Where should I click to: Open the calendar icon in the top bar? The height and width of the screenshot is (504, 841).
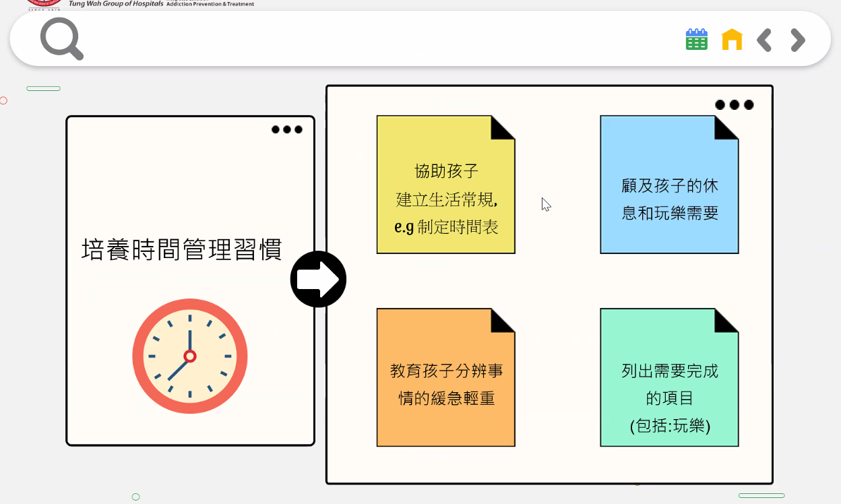pyautogui.click(x=696, y=40)
